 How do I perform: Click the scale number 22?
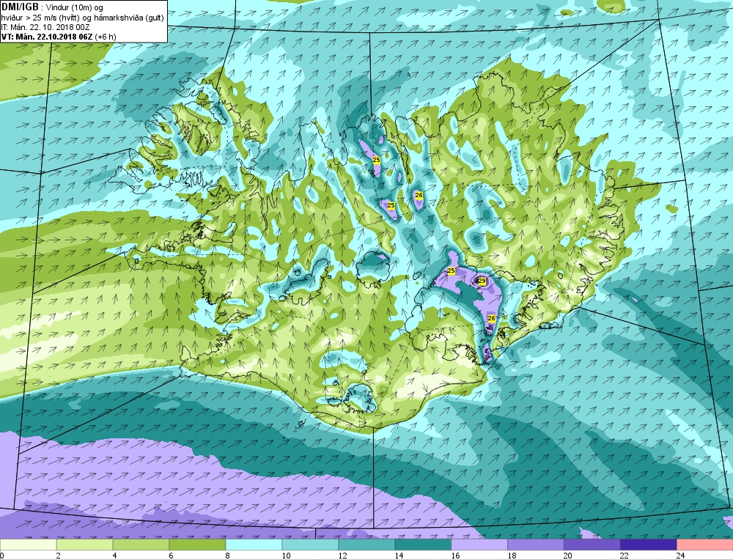[625, 556]
